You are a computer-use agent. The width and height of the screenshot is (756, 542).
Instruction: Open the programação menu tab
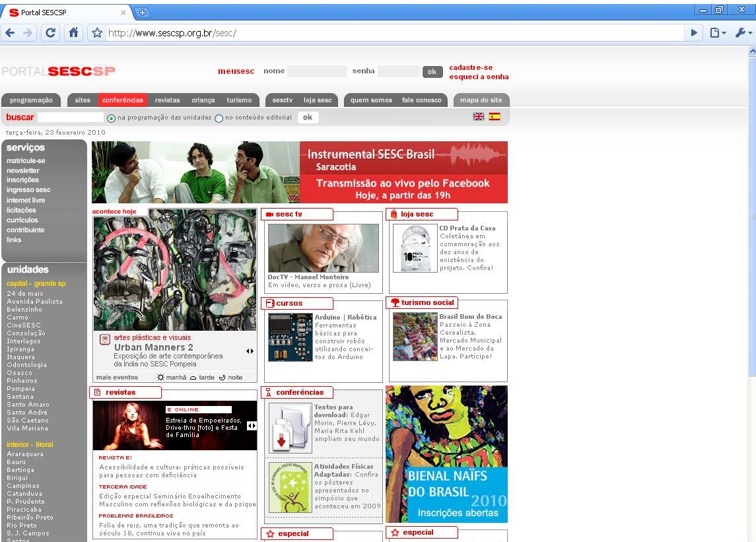[x=31, y=100]
